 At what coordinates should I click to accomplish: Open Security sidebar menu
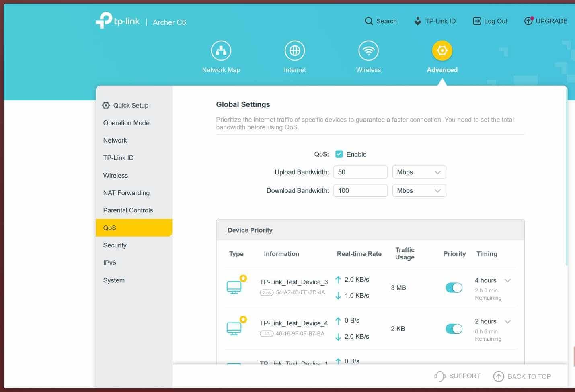tap(134, 245)
